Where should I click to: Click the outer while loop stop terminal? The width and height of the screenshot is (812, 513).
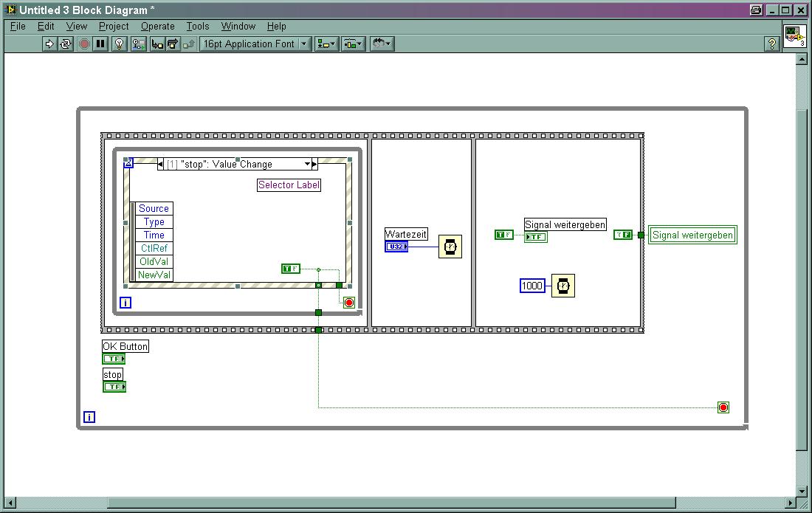point(723,407)
